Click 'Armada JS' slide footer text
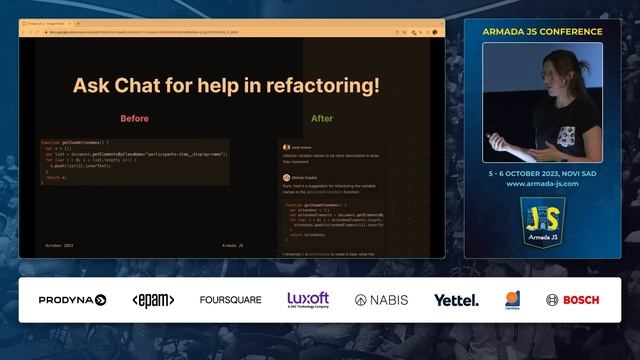Screen dimensions: 640x360 click(x=233, y=246)
